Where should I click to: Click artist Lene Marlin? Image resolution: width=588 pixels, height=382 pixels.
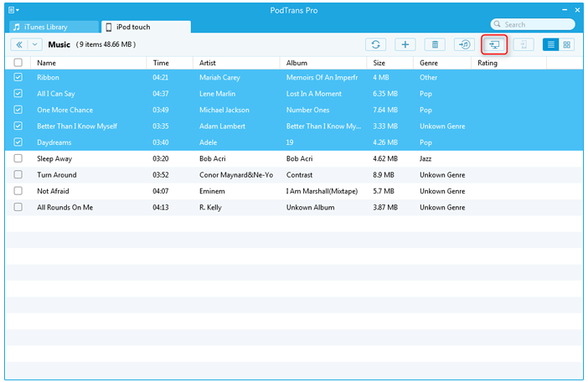(x=218, y=94)
